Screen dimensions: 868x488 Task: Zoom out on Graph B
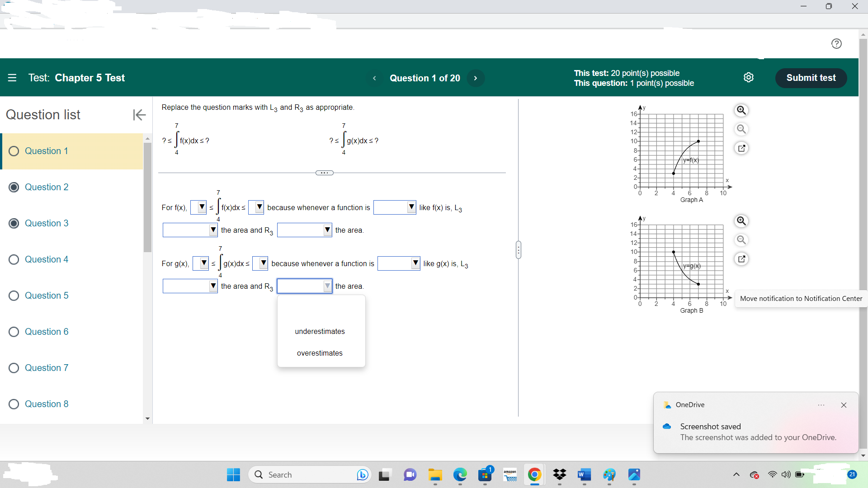(741, 240)
